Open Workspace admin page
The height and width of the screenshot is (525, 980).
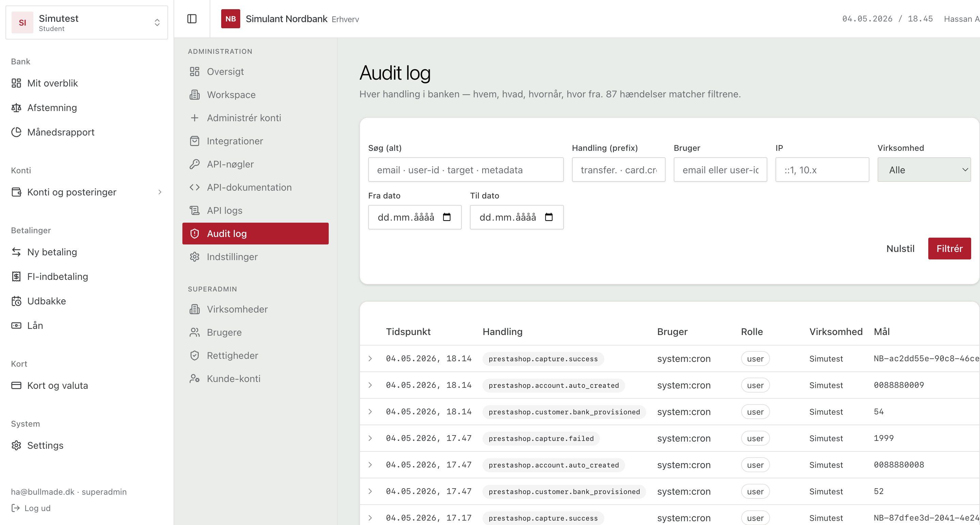[255, 95]
